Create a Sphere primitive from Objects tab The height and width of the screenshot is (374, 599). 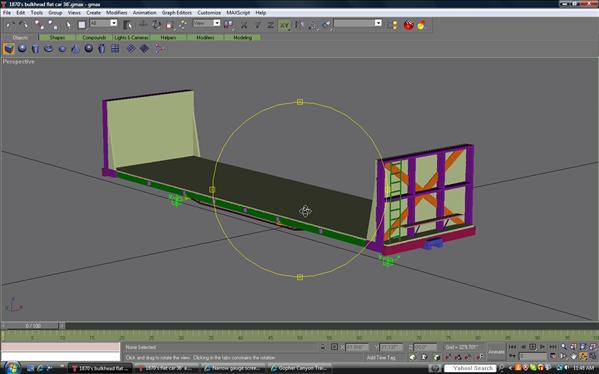coord(22,49)
